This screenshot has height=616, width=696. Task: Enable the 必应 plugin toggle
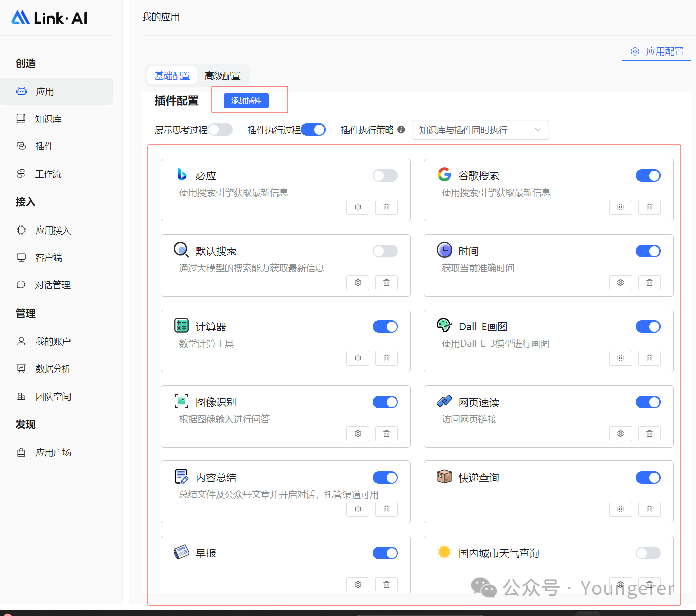pyautogui.click(x=385, y=176)
